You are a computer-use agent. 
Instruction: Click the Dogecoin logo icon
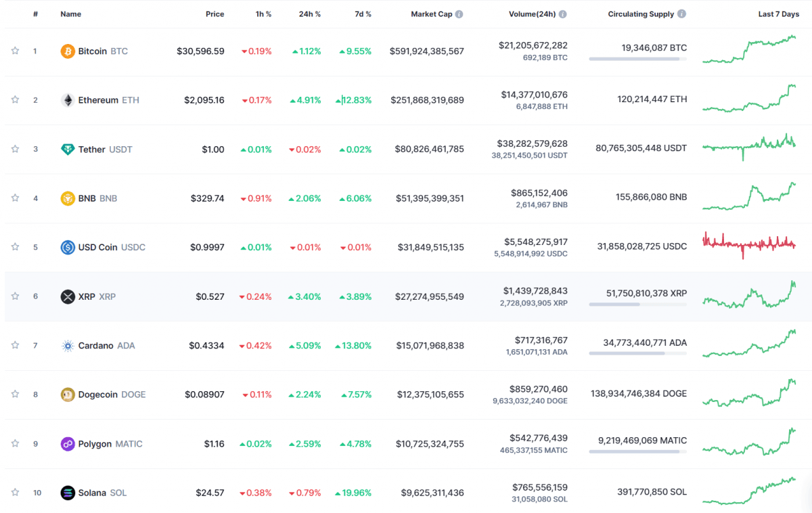pos(68,395)
